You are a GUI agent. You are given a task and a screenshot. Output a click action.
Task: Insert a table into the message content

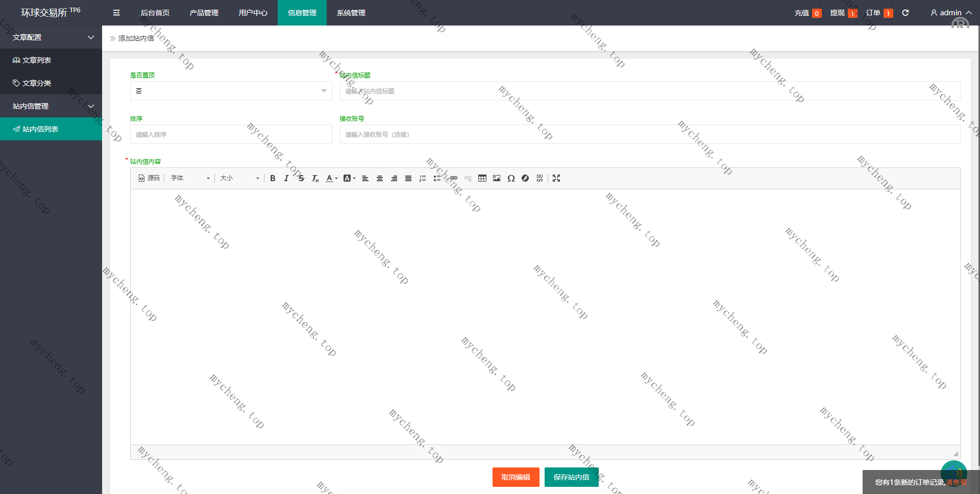482,178
